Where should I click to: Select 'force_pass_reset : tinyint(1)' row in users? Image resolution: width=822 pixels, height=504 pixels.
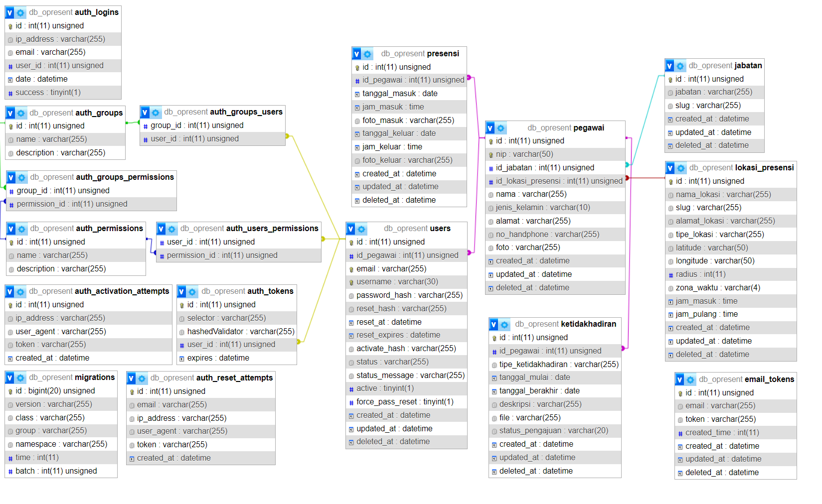point(406,402)
